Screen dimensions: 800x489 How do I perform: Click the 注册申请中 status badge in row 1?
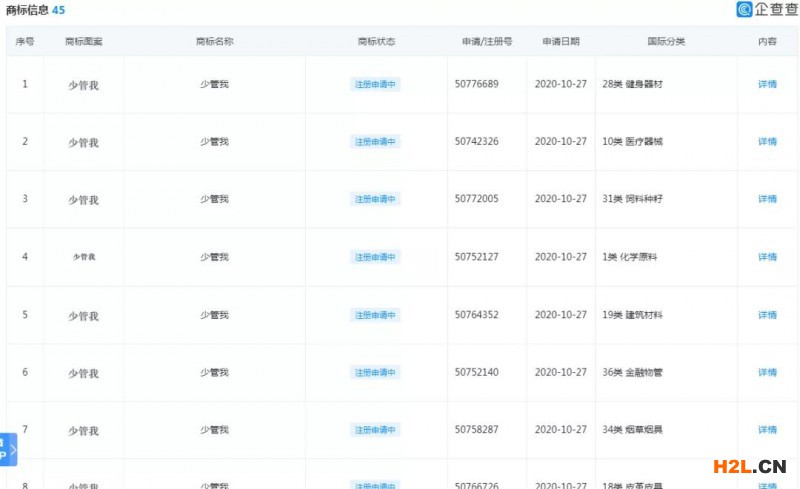pos(376,85)
